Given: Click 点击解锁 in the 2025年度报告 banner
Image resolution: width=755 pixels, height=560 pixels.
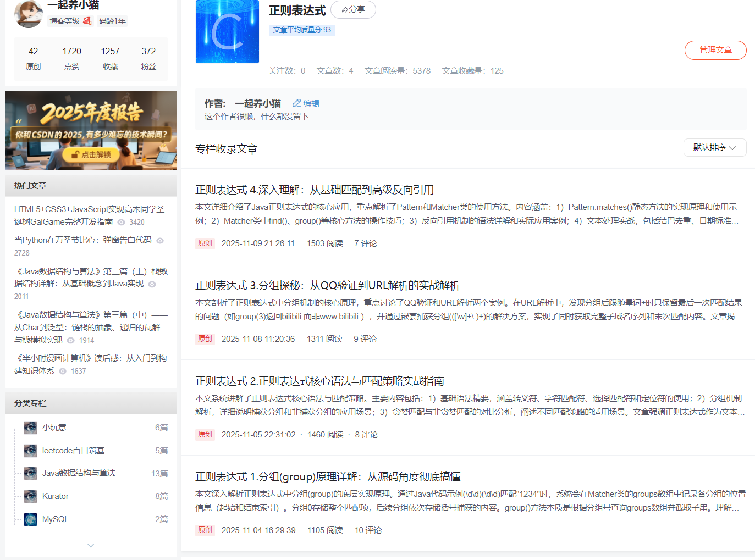Looking at the screenshot, I should tap(92, 154).
